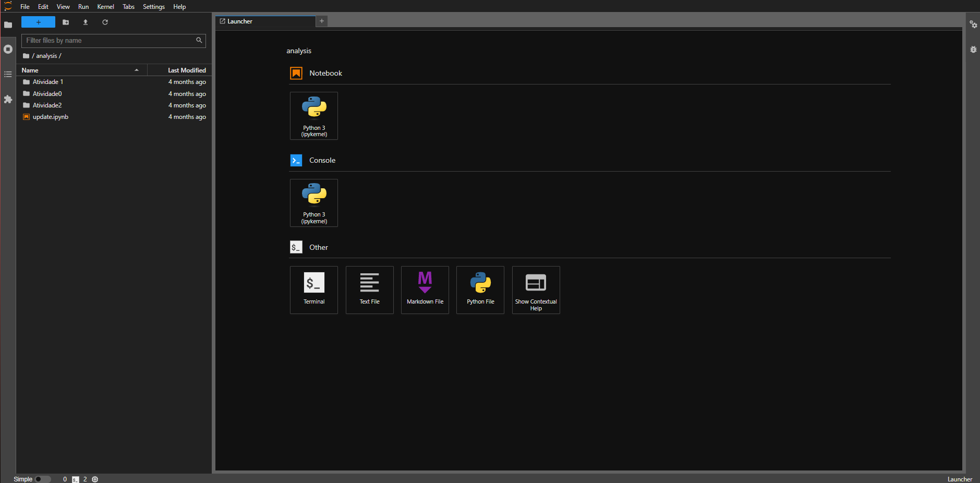The width and height of the screenshot is (980, 483).
Task: Select the Launcher tab
Action: click(265, 21)
